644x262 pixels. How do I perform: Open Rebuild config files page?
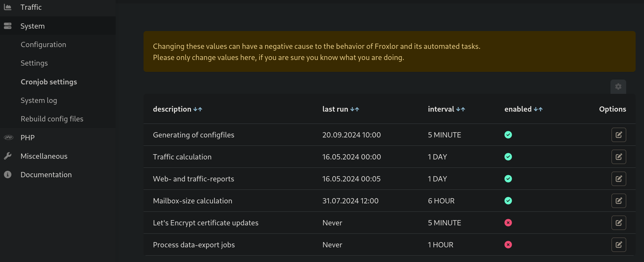52,119
